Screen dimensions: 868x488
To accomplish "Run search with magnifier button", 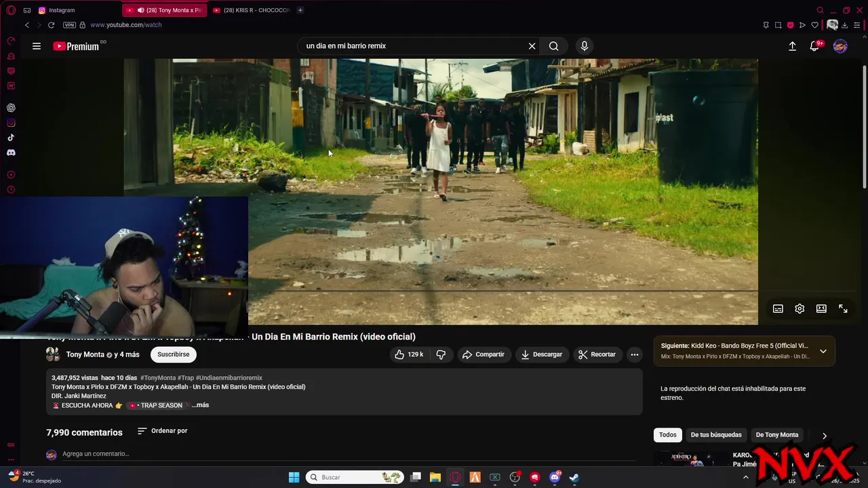I will (x=554, y=46).
